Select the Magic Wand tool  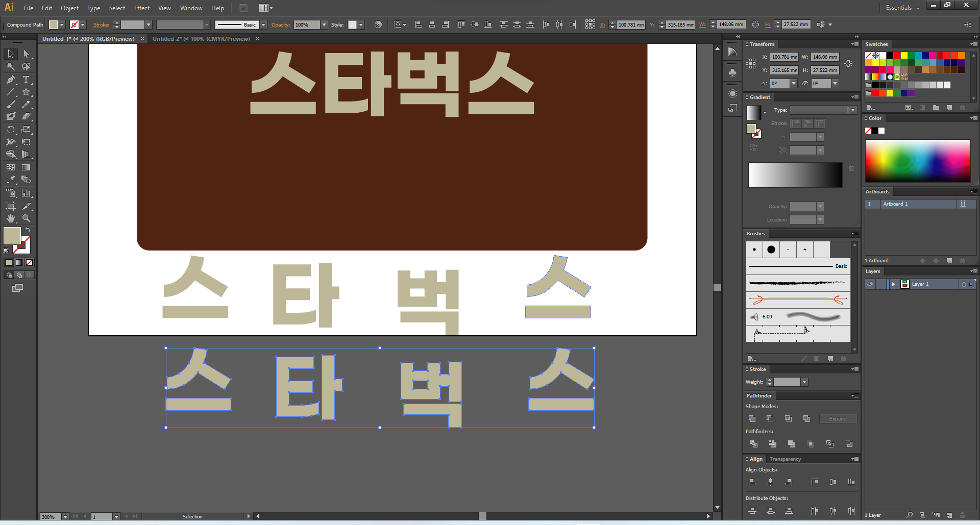click(11, 66)
